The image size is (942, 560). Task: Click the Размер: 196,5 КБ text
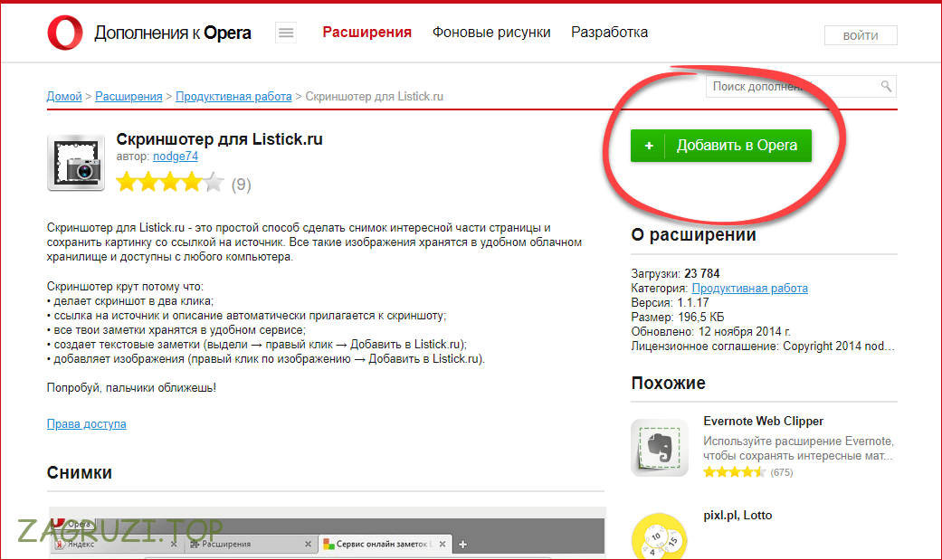[678, 318]
